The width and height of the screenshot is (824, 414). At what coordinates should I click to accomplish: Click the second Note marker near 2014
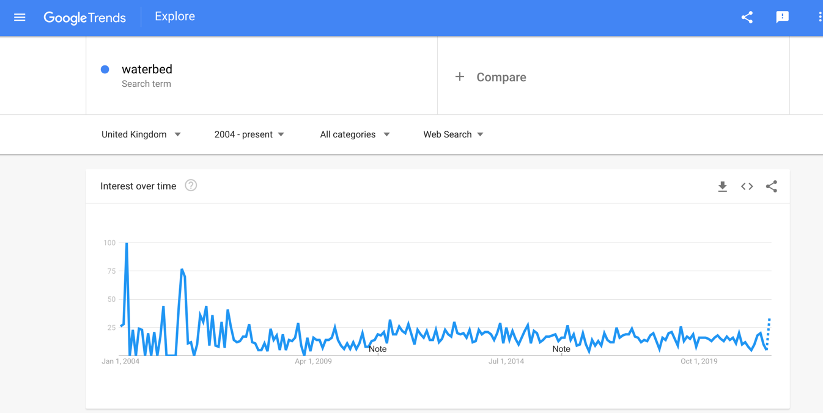(561, 349)
